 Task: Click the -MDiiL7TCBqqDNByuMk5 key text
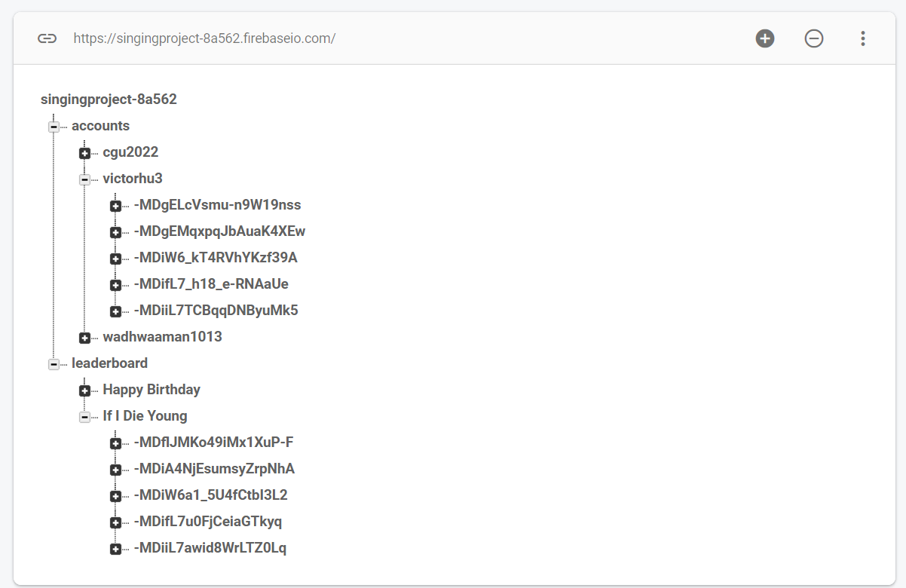(216, 311)
